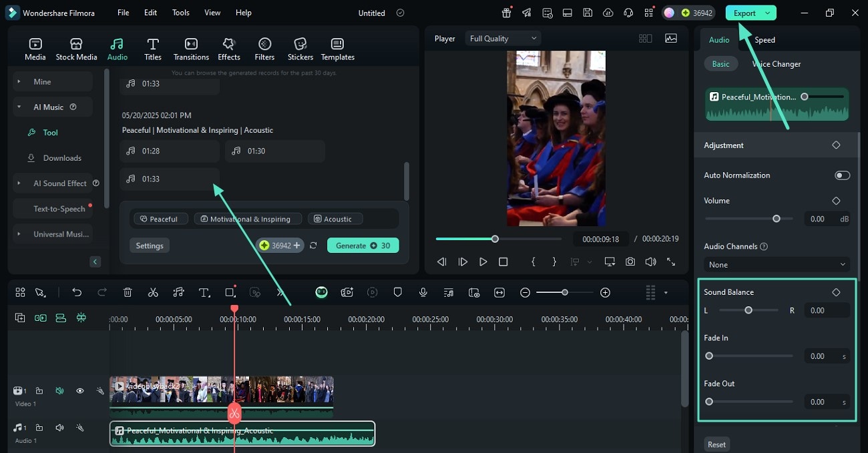This screenshot has height=453, width=868.
Task: Adjust the Sound Balance slider
Action: [748, 310]
